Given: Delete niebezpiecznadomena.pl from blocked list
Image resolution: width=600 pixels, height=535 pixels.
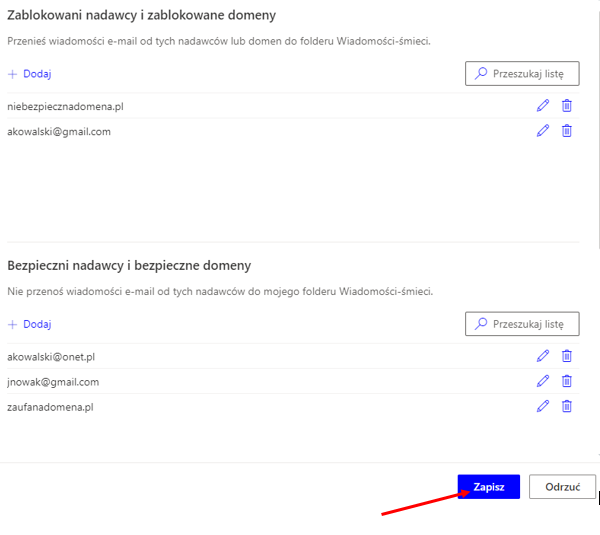Looking at the screenshot, I should pos(567,106).
